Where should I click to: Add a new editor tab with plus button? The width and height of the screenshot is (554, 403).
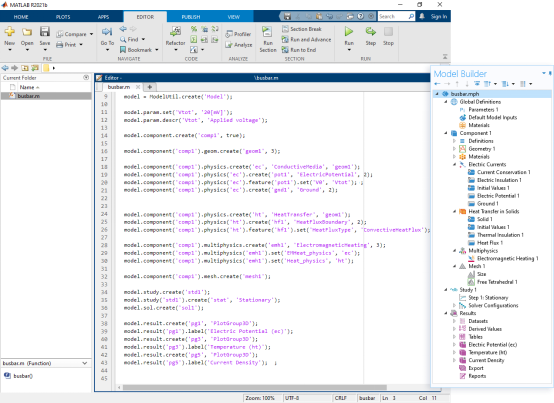click(x=150, y=87)
